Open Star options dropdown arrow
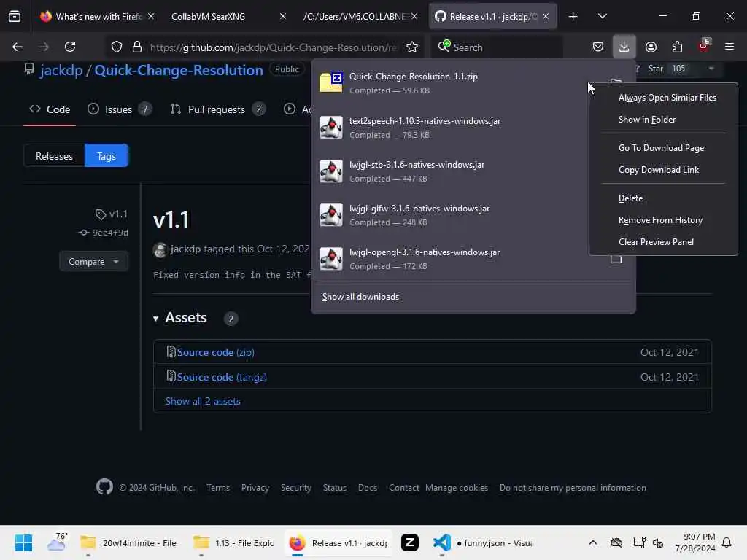The height and width of the screenshot is (560, 747). coord(711,69)
